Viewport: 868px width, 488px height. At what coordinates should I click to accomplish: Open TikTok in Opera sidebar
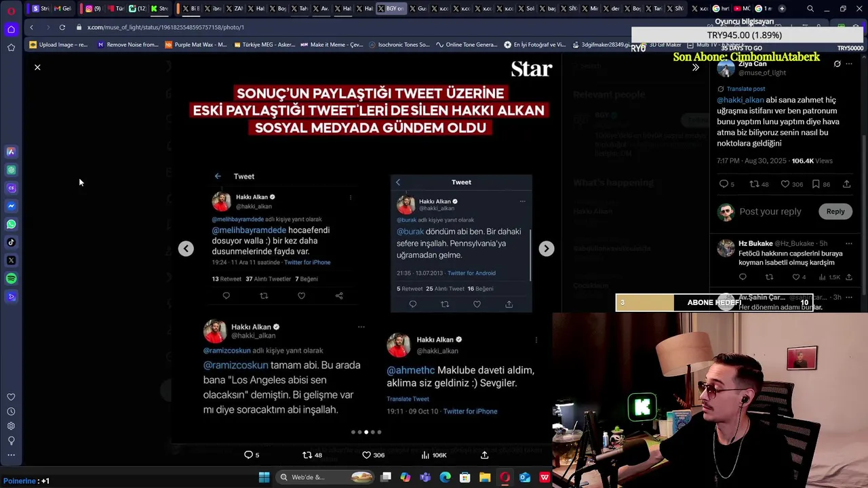tap(11, 242)
